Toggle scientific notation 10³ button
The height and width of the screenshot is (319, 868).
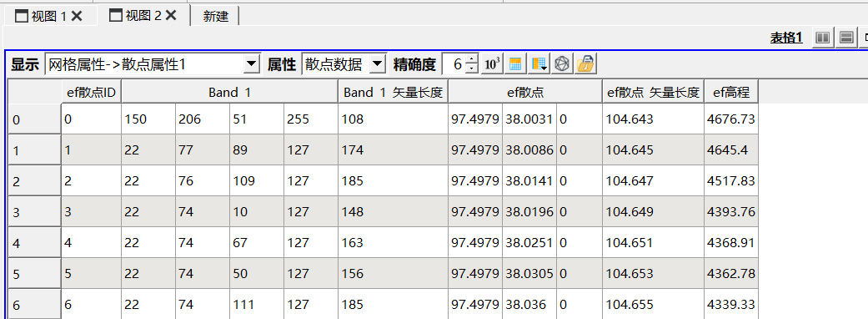click(492, 64)
